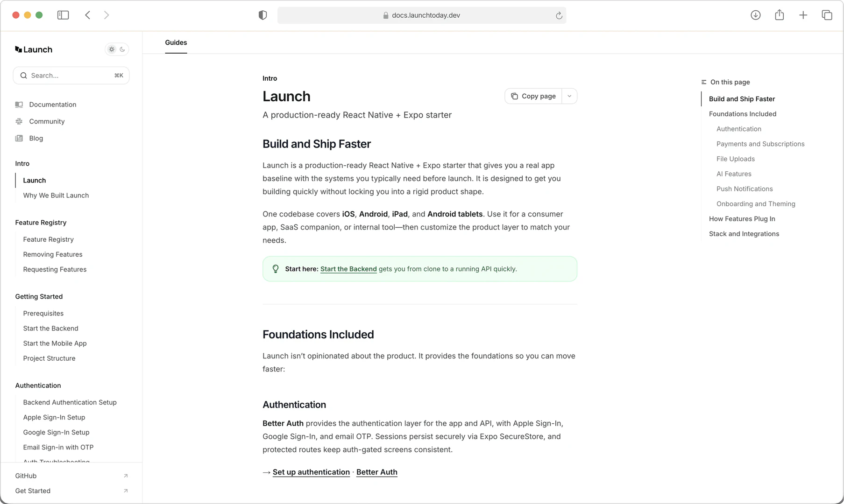The width and height of the screenshot is (844, 504).
Task: Switch to dark mode with the moon toggle
Action: [x=122, y=49]
